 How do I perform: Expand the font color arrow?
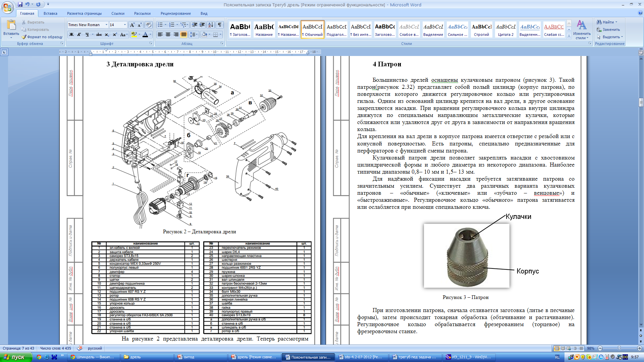(150, 35)
